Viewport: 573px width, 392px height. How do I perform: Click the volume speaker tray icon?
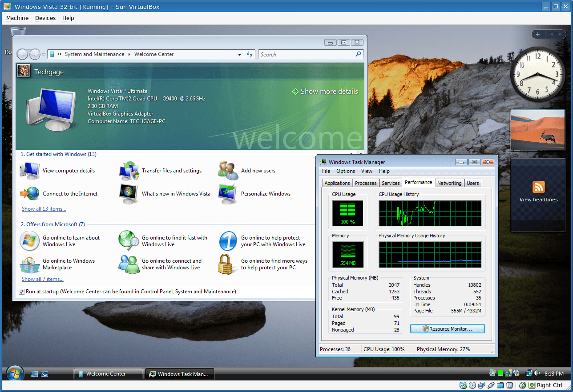pos(537,373)
